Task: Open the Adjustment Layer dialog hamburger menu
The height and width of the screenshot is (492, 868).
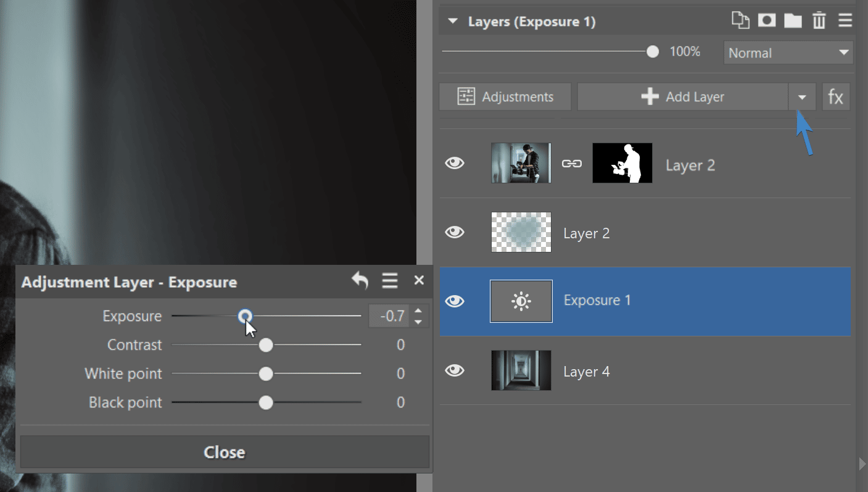Action: tap(390, 281)
